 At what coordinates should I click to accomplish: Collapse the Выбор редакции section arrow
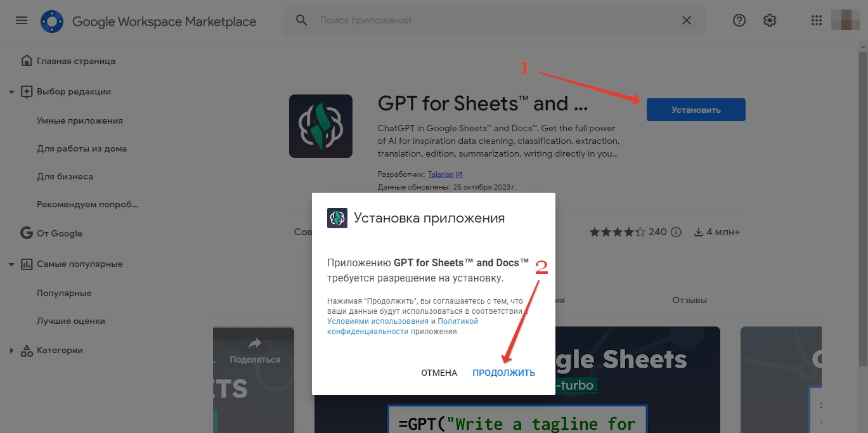pos(11,92)
